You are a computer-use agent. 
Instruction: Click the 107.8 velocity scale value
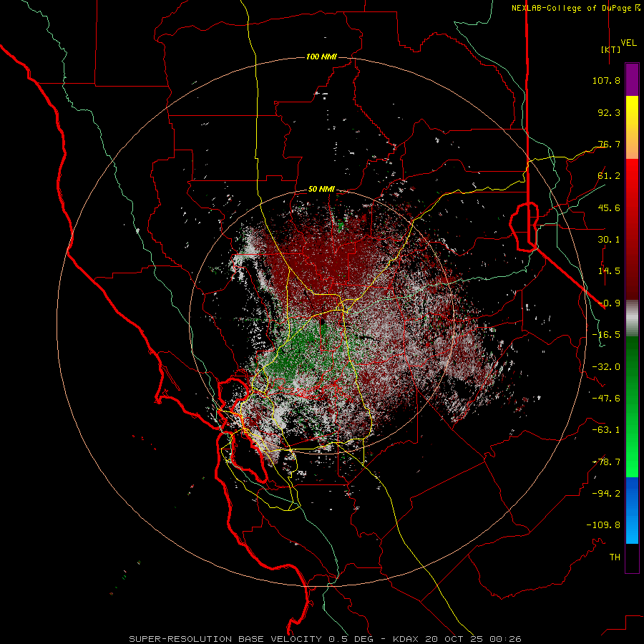[x=606, y=80]
